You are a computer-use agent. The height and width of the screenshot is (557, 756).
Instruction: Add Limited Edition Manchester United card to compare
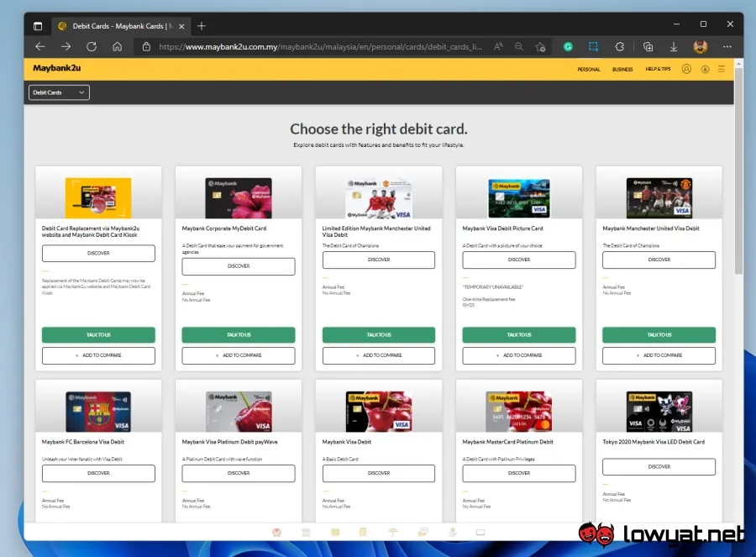tap(379, 355)
